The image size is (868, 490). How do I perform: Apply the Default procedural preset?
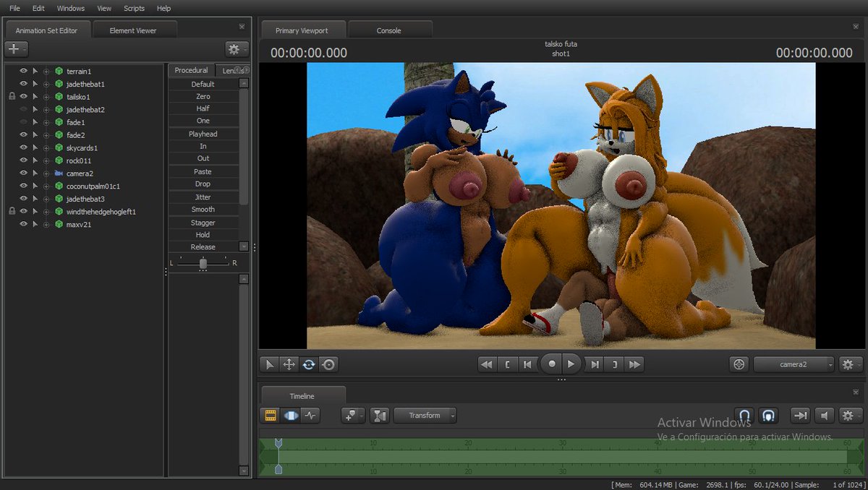pos(203,84)
